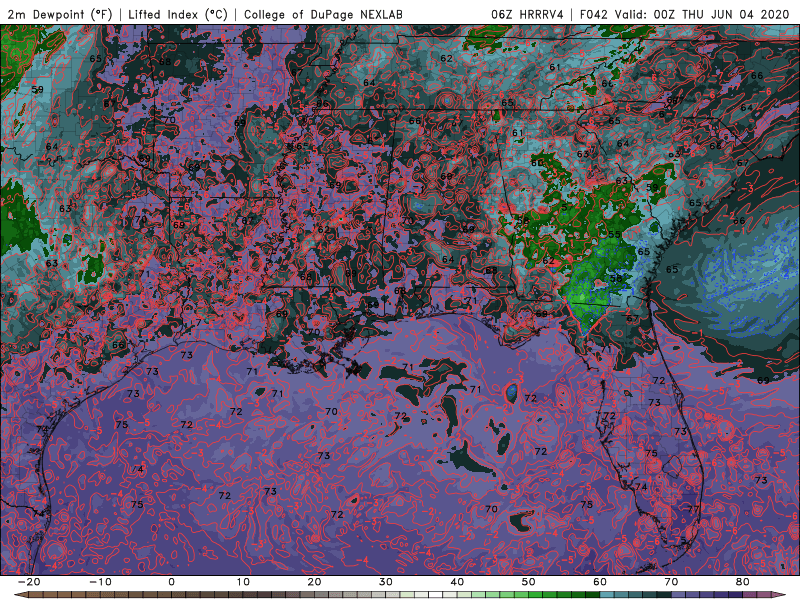Click the '50' color scale label
The image size is (800, 600).
[x=529, y=582]
